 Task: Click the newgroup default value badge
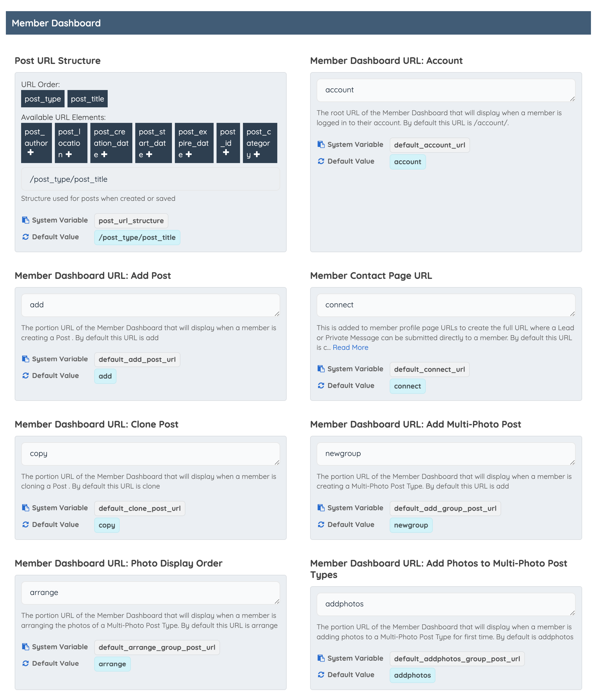tap(411, 525)
